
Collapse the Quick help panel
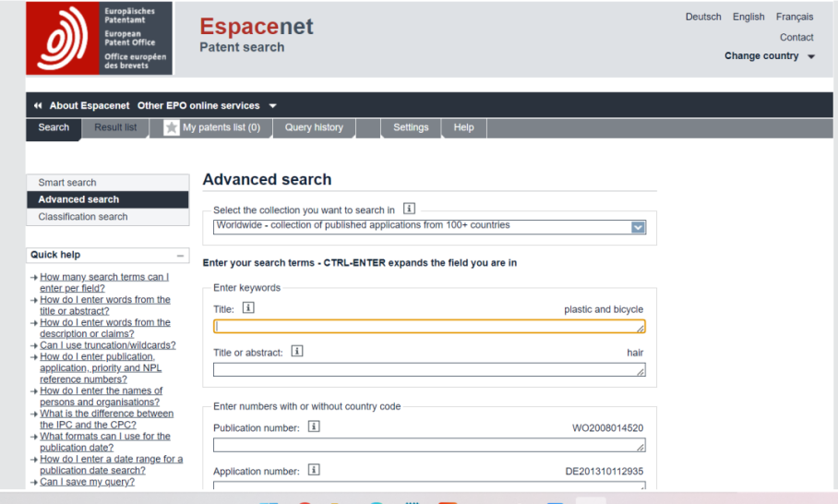click(180, 255)
